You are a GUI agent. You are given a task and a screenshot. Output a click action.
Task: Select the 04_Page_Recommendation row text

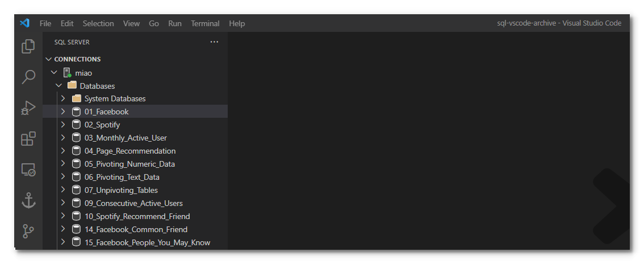[x=130, y=151]
